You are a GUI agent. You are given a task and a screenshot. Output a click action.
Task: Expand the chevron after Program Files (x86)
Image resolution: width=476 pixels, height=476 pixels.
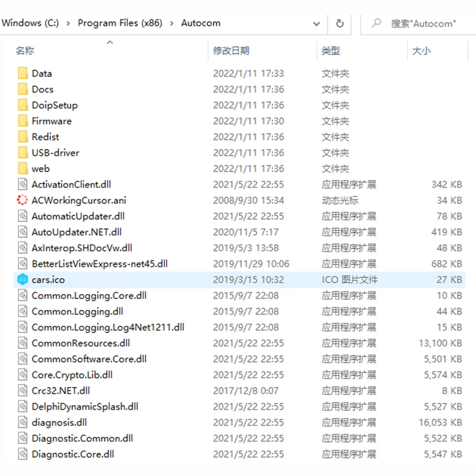(x=172, y=23)
